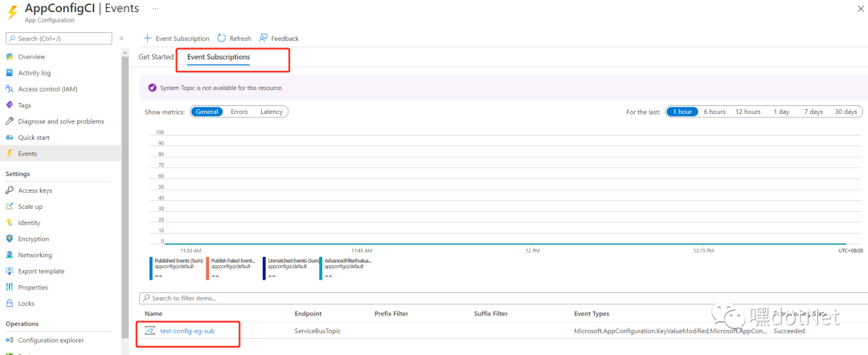Select the 6 hours time range
Viewport: 868px width, 355px height.
pos(714,112)
